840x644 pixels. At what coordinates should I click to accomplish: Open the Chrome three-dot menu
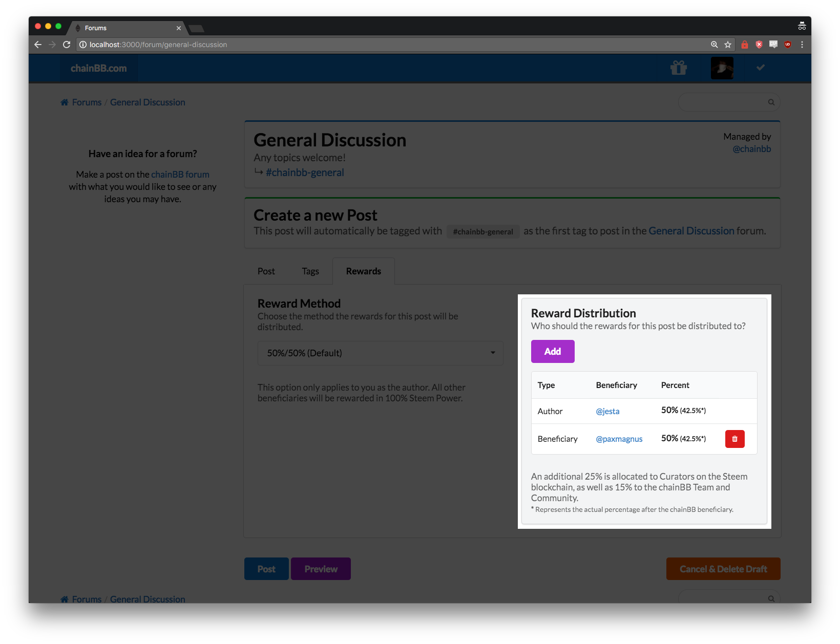click(802, 45)
